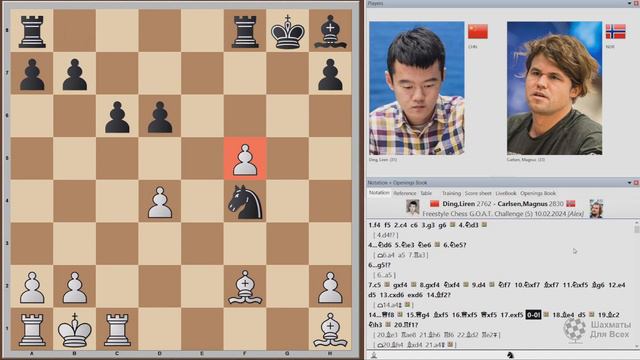Open Magnus Carlsen's large player photo
This screenshot has width=640, height=360.
(x=554, y=88)
